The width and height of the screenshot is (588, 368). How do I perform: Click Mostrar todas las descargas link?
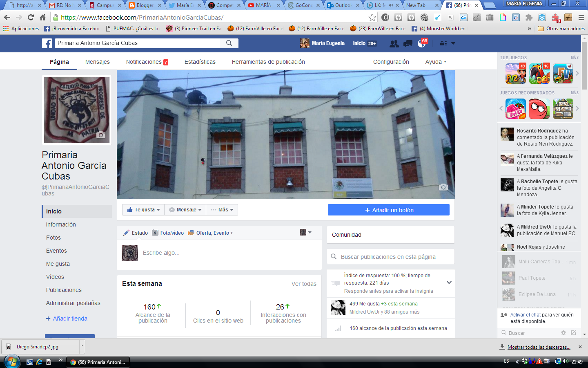539,347
